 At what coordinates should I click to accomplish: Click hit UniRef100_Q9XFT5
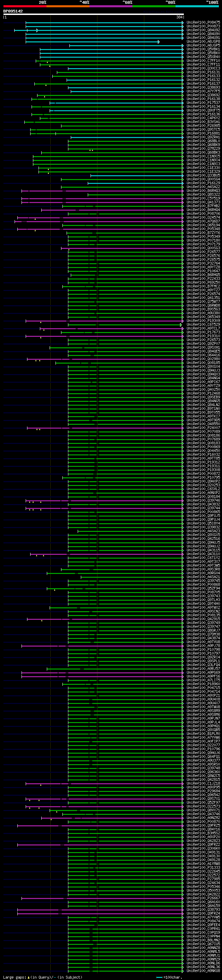[x=203, y=110]
